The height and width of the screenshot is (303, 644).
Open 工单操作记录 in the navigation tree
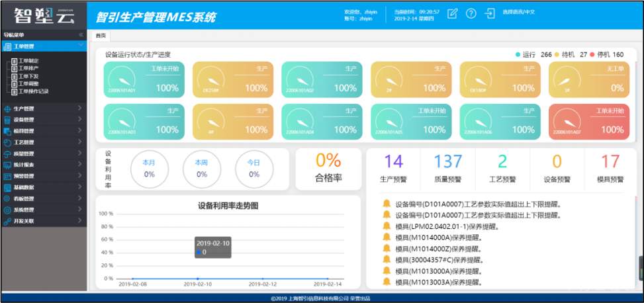[x=34, y=91]
